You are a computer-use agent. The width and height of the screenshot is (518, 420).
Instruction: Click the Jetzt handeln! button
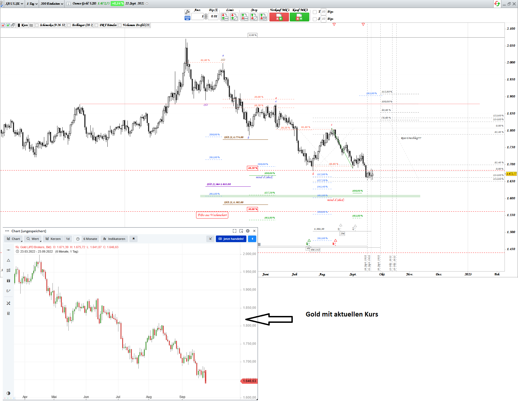[x=231, y=239]
